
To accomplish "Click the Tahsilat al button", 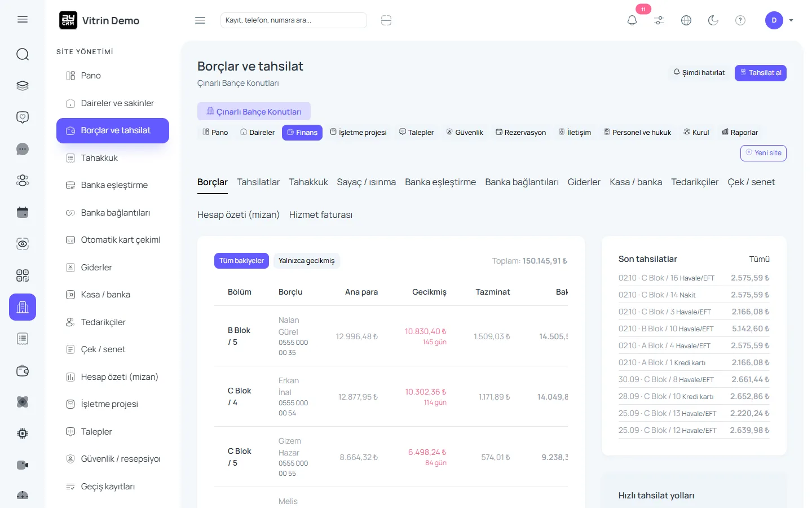I will [x=761, y=73].
